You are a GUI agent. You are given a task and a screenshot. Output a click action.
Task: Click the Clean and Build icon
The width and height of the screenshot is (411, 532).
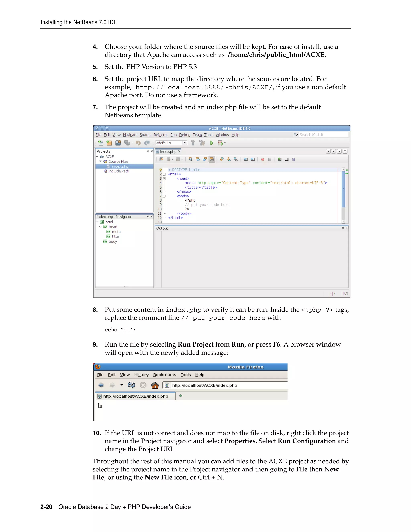(202, 143)
